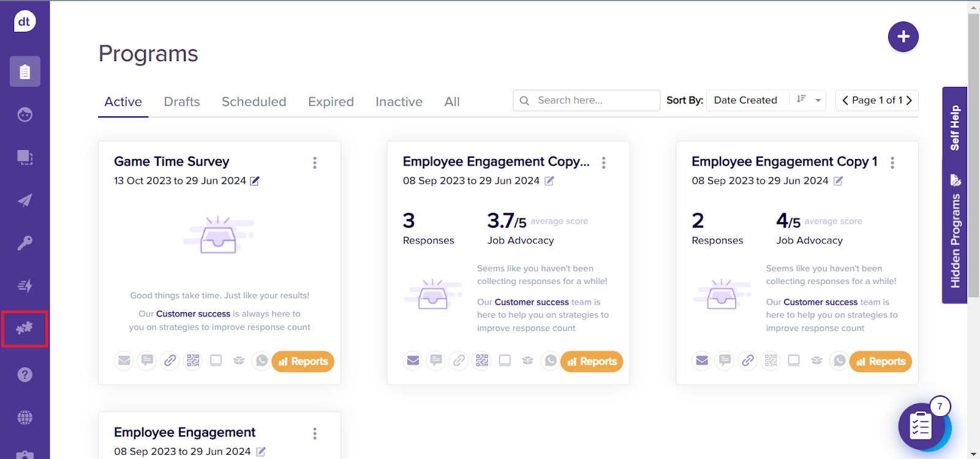Viewport: 980px width, 459px height.
Task: Click Customer success link in Game Time Survey card
Action: click(193, 314)
